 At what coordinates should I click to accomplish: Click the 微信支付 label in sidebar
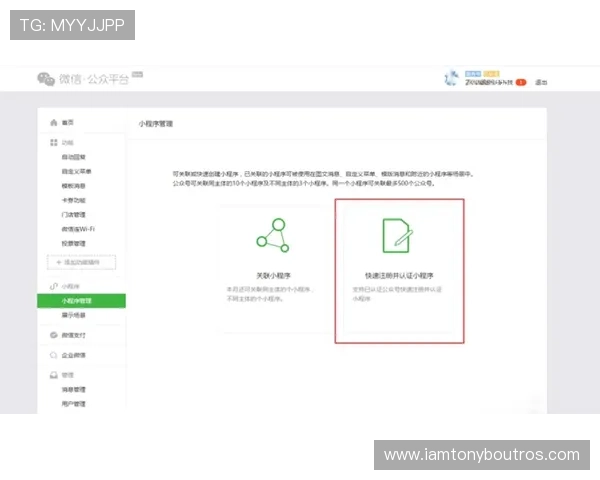(x=73, y=335)
